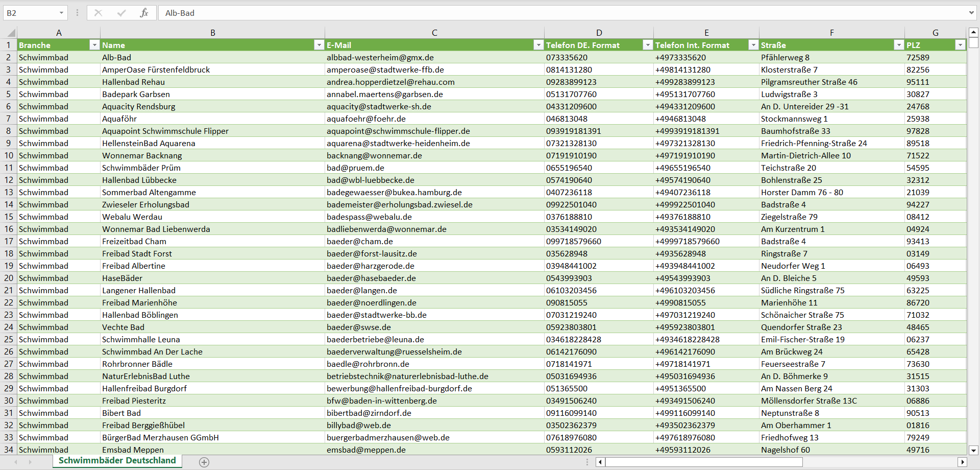Open the Branche column filter dropdown

pyautogui.click(x=94, y=45)
